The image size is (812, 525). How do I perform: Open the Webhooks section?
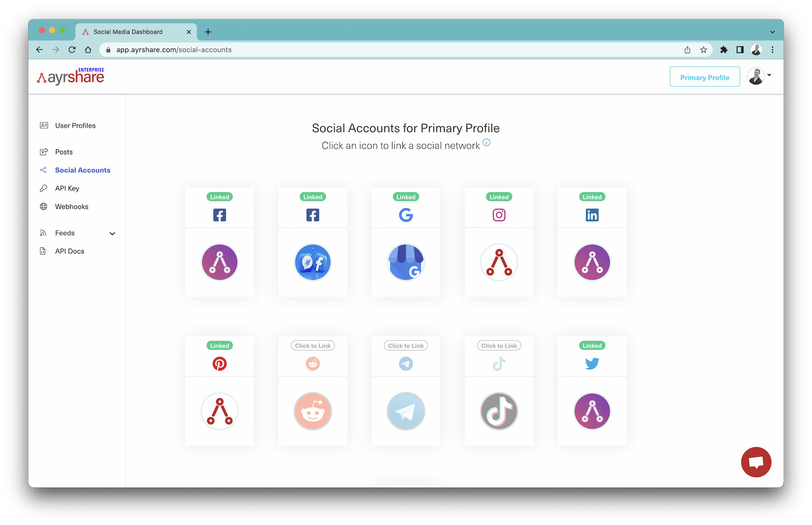[x=71, y=206]
